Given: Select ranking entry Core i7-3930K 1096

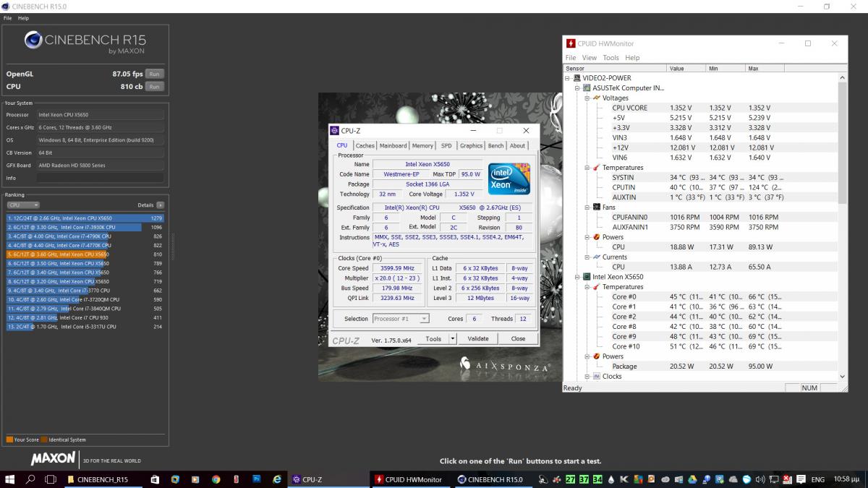Looking at the screenshot, I should 85,227.
